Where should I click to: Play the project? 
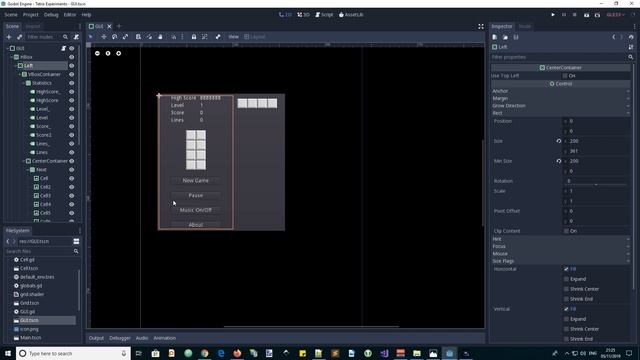click(553, 15)
